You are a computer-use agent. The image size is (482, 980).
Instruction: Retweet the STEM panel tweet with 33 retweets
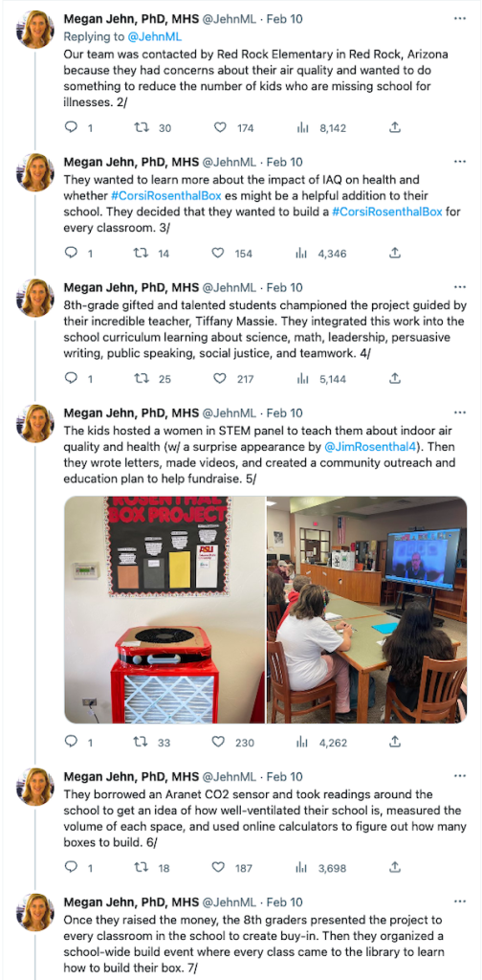point(142,743)
